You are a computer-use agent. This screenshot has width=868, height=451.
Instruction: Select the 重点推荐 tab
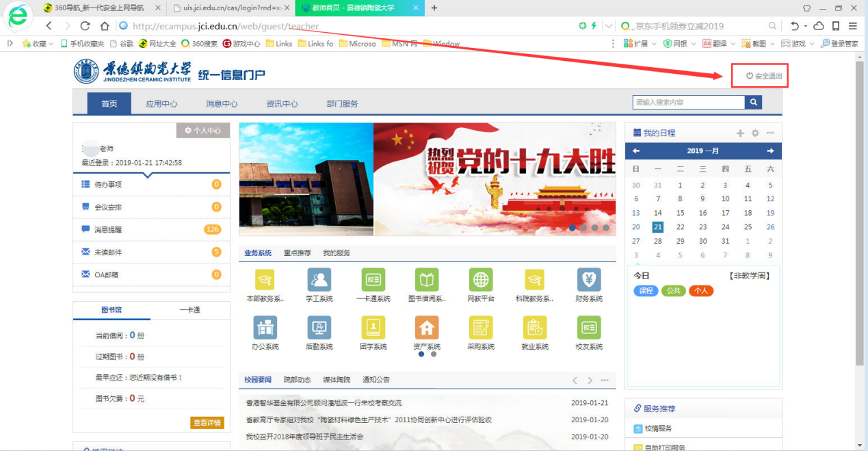coord(297,253)
